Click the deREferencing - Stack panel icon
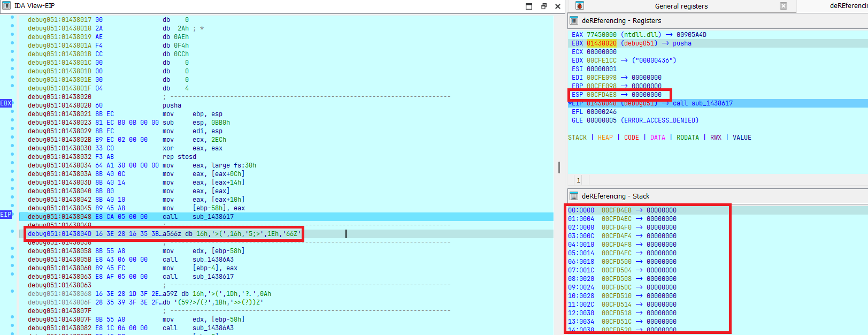The image size is (868, 335). pyautogui.click(x=574, y=196)
